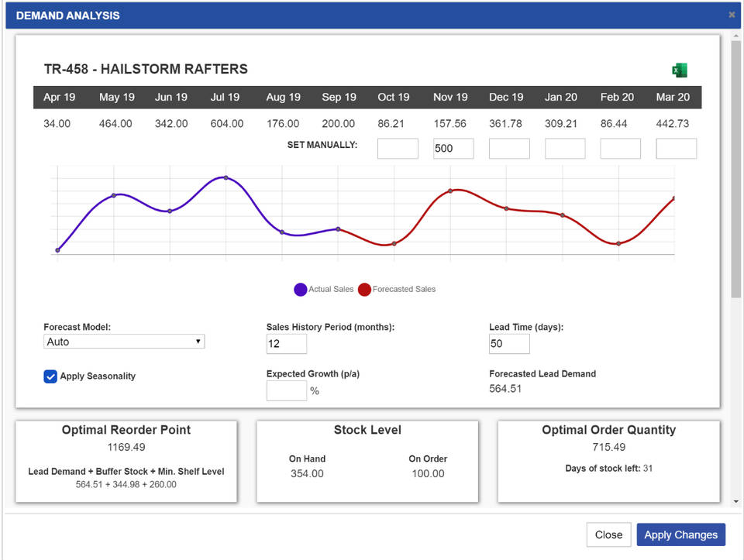Click the Nov 19 forecast data point
The height and width of the screenshot is (560, 744).
pos(450,191)
